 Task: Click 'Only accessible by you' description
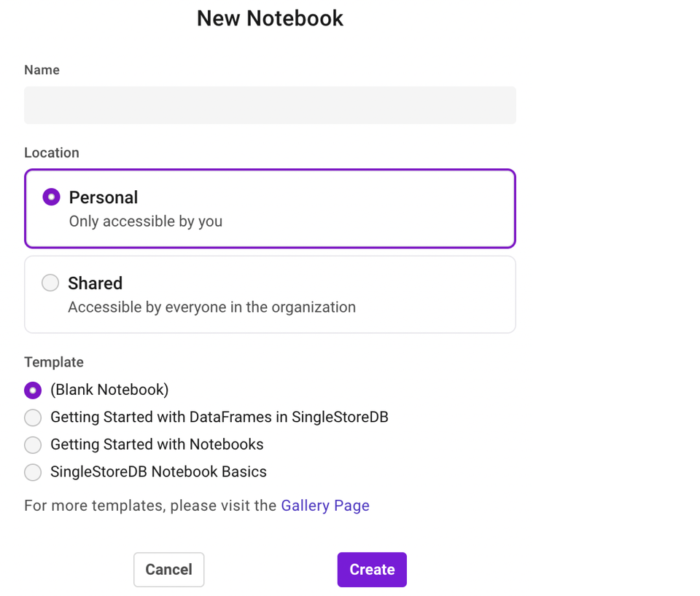(x=146, y=221)
